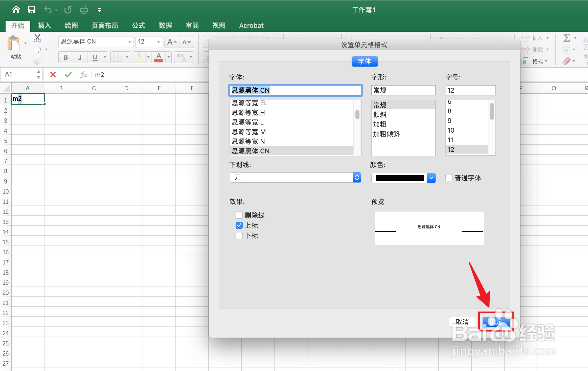Switch to the 页面布局 ribbon tab
Viewport: 588px width, 371px height.
click(x=105, y=26)
